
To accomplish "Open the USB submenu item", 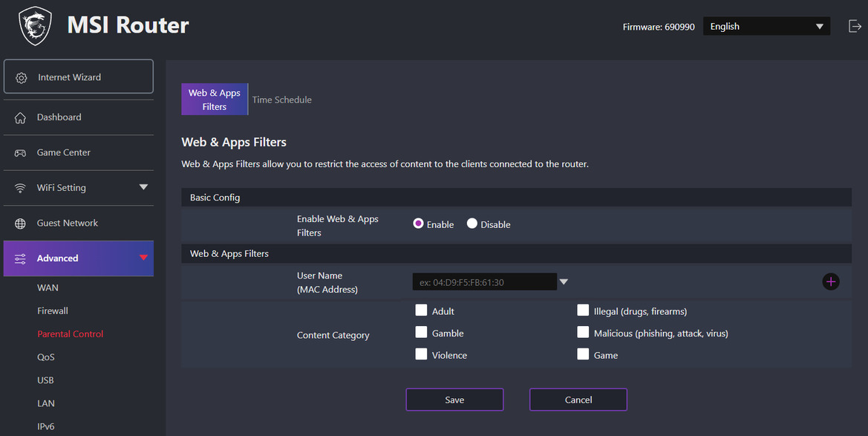I will pos(45,380).
